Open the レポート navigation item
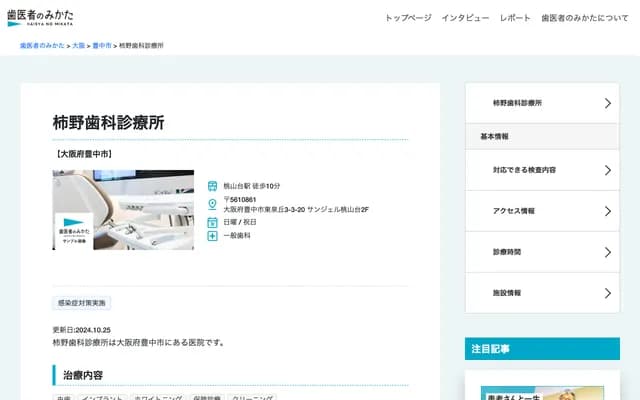 [515, 18]
